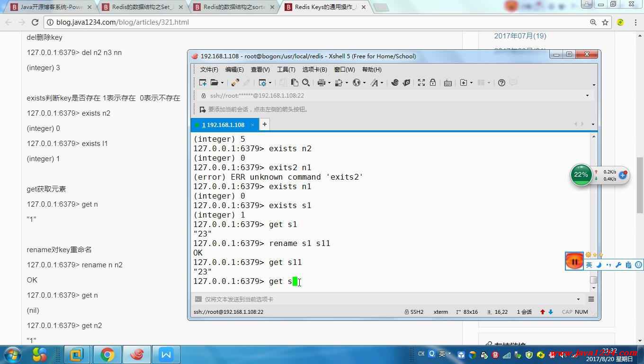This screenshot has width=644, height=364.
Task: Click the Connect plug icon in Xshell toolbar
Action: 235,82
